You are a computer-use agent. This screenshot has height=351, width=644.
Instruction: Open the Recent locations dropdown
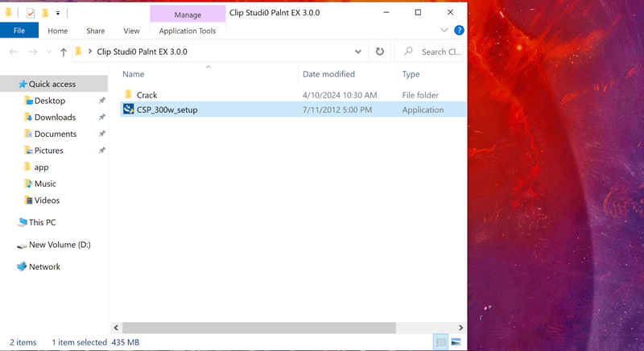pyautogui.click(x=49, y=52)
